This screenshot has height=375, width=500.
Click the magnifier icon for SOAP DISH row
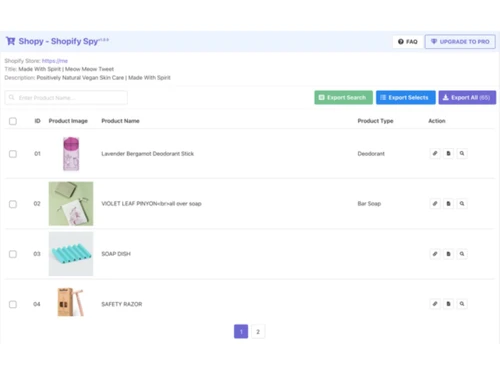462,254
